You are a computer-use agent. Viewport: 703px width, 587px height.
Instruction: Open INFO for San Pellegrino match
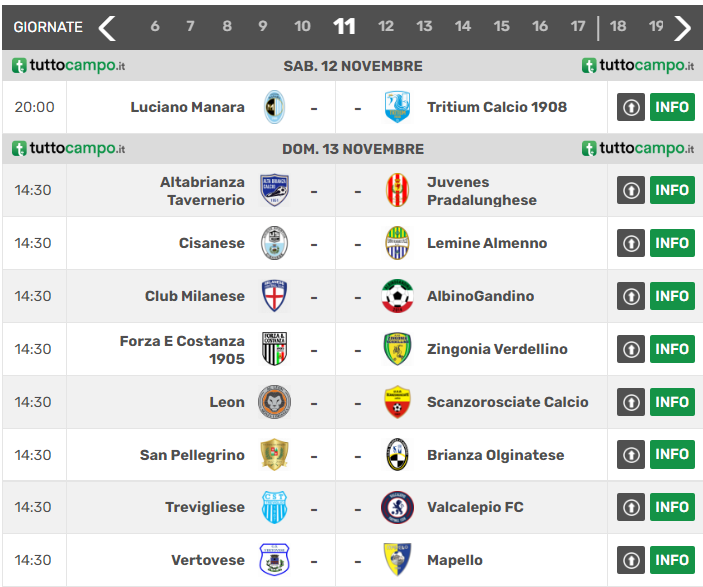point(672,455)
